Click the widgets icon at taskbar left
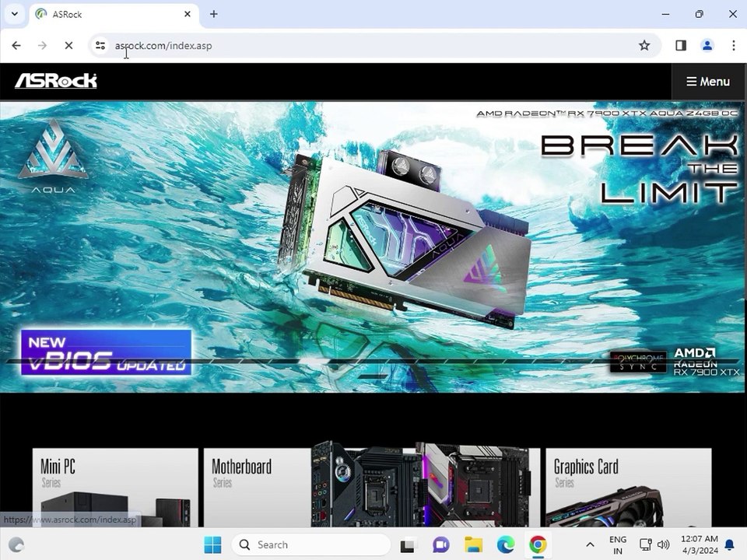 click(x=16, y=544)
